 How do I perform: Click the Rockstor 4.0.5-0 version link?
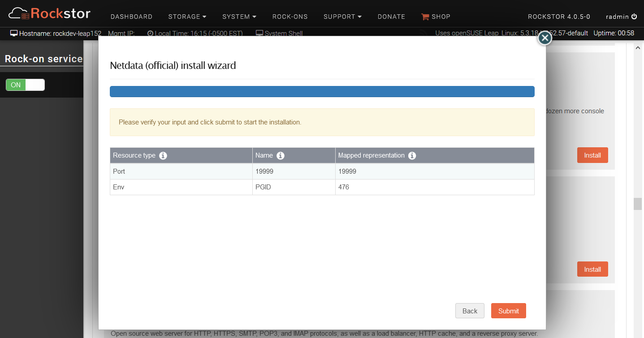click(x=559, y=17)
